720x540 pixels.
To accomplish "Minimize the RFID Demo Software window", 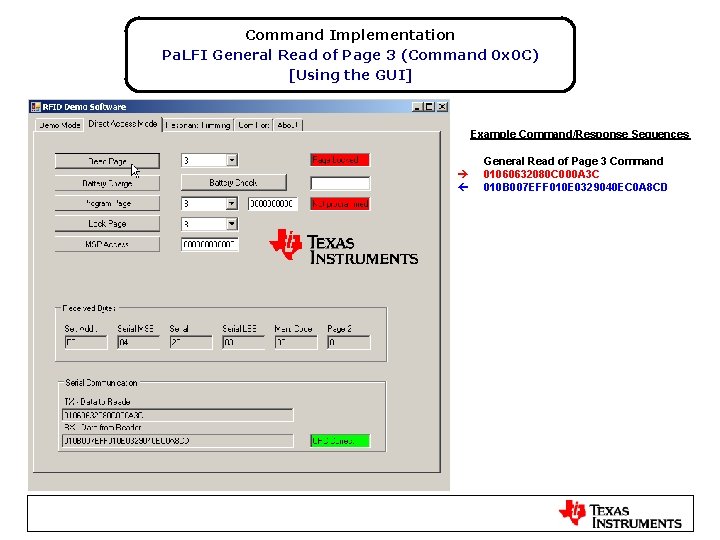I will coord(417,107).
